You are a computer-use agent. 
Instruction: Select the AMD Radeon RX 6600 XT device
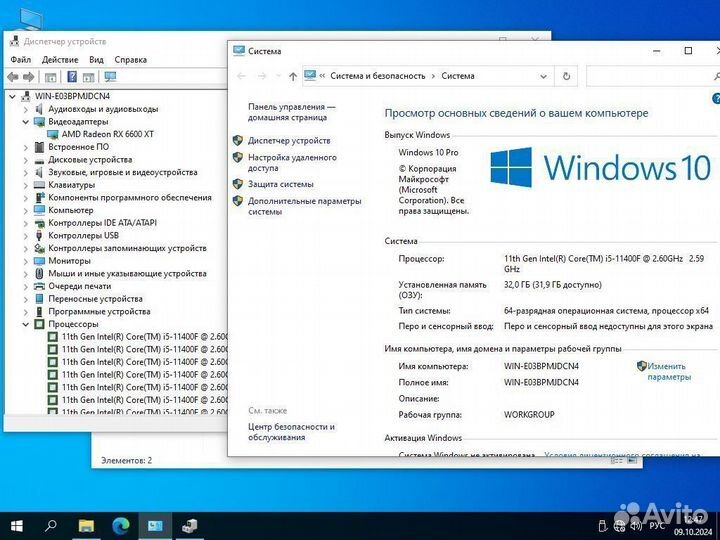[108, 134]
